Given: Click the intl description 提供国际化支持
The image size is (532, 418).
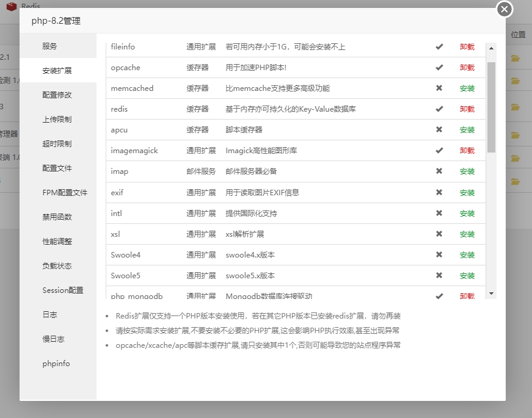Looking at the screenshot, I should (251, 213).
